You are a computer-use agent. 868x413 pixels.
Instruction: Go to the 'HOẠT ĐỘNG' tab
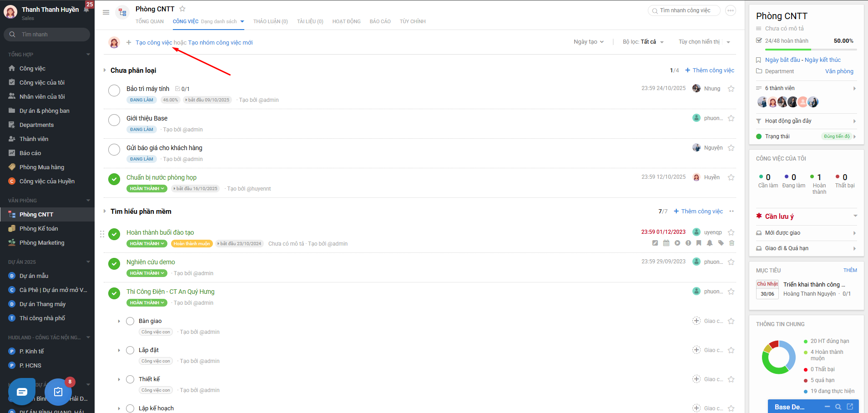pos(347,21)
